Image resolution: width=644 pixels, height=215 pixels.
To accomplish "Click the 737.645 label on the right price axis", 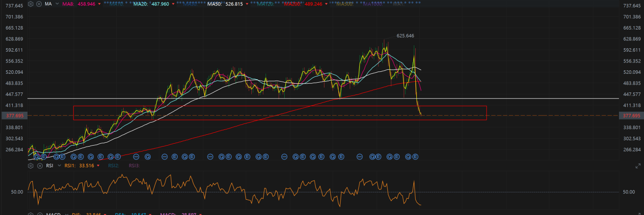I will point(632,5).
